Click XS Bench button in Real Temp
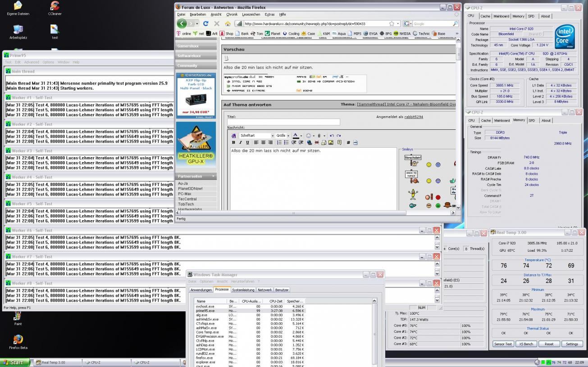588x367 pixels. (x=526, y=344)
